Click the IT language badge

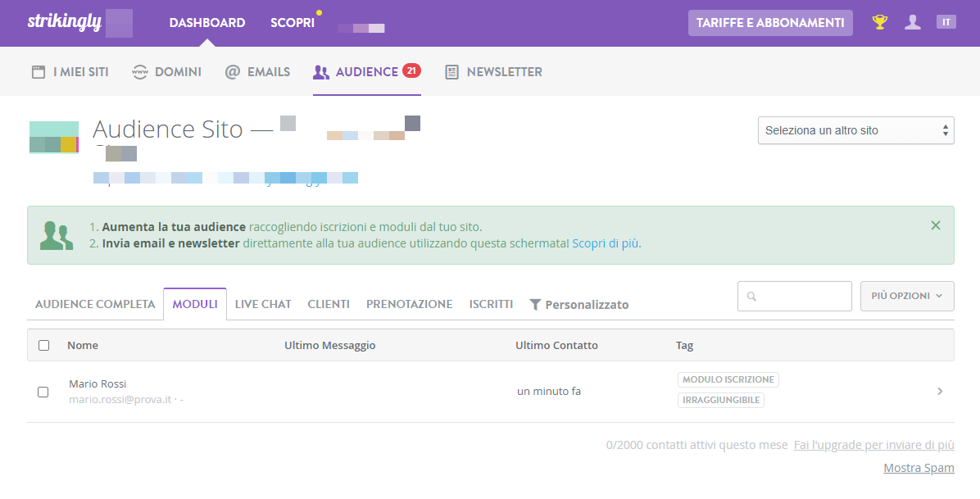coord(946,22)
